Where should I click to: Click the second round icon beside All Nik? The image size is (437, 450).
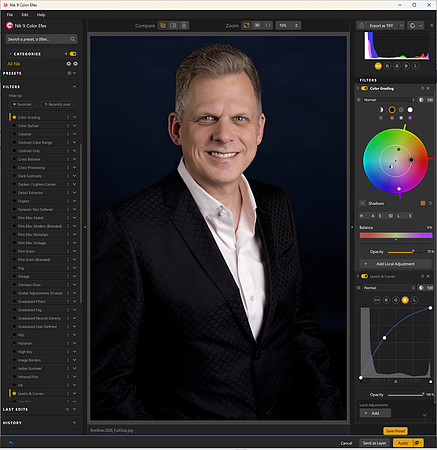tap(75, 64)
